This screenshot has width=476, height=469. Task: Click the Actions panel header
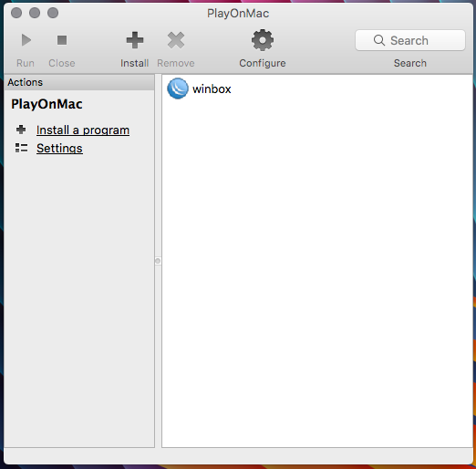[79, 82]
